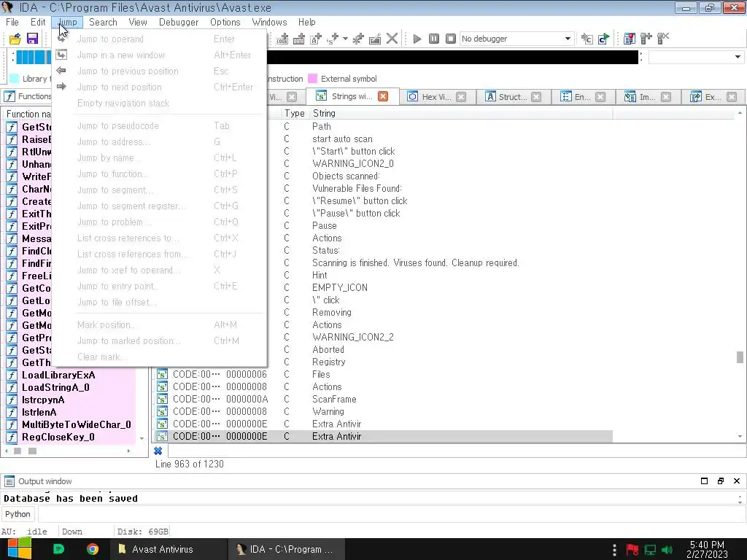
Task: Open the Windows Start button
Action: 19,549
